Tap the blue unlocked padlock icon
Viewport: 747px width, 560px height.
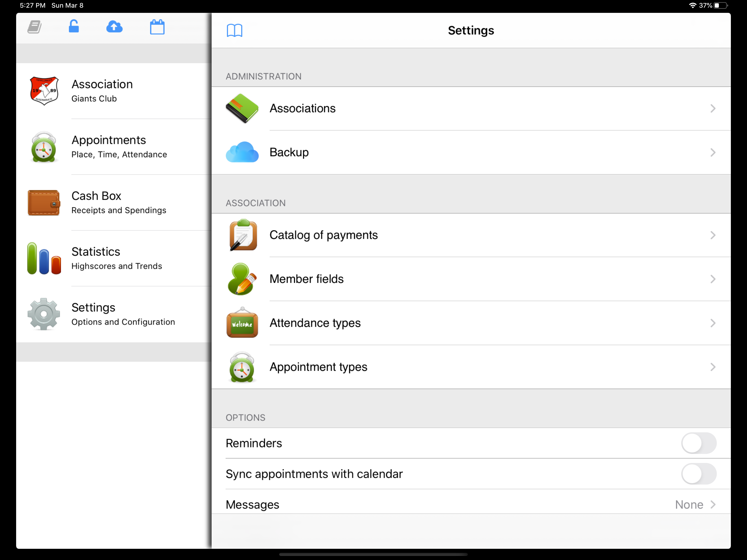74,26
